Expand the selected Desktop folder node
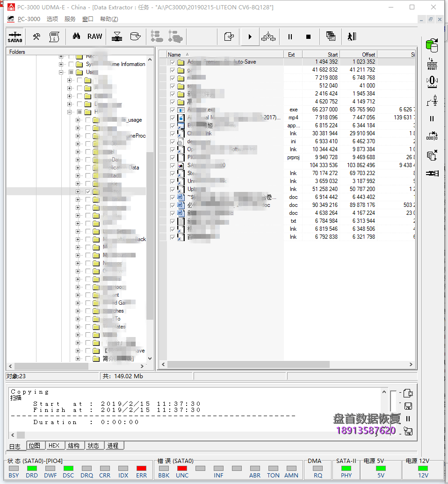 pyautogui.click(x=78, y=192)
